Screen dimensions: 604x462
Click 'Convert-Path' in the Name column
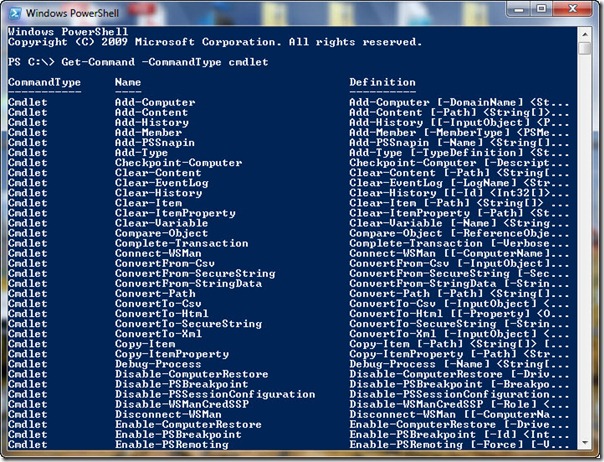[x=155, y=294]
